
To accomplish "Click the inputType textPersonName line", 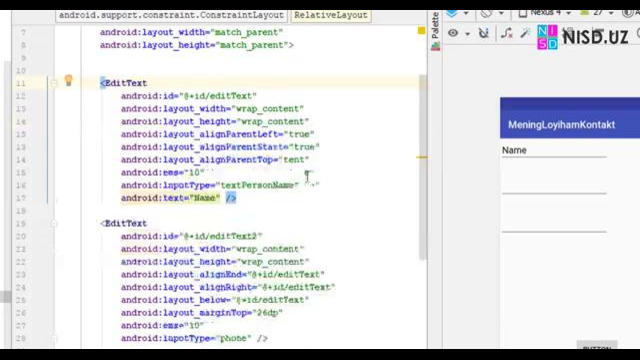I will click(210, 185).
